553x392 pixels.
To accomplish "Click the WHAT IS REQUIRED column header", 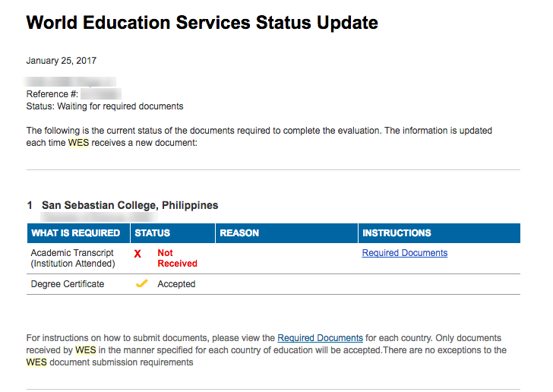I will tap(75, 233).
